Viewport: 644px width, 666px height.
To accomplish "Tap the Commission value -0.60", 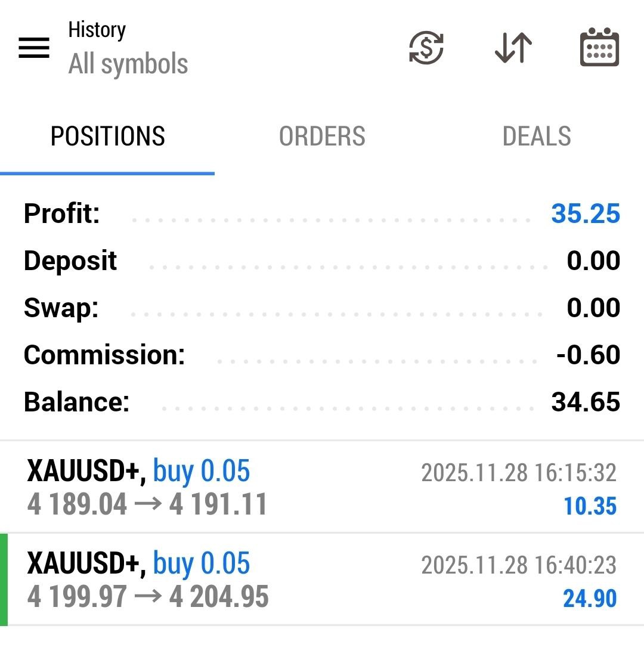I will point(588,355).
